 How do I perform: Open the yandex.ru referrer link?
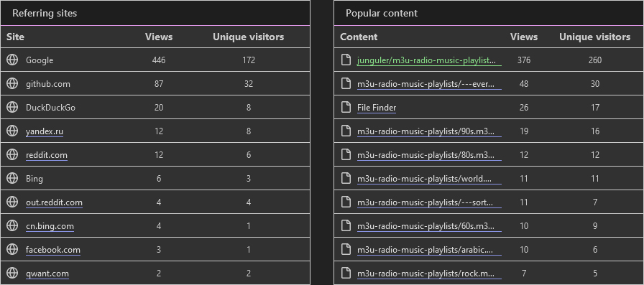tap(45, 131)
